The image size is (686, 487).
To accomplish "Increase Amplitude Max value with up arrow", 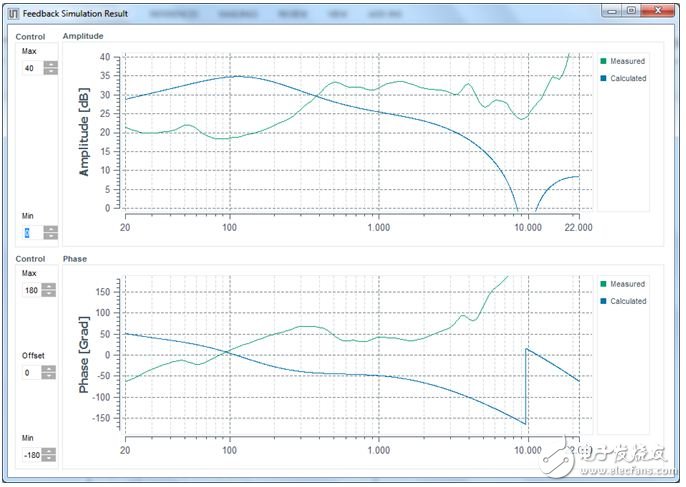I will tap(51, 64).
